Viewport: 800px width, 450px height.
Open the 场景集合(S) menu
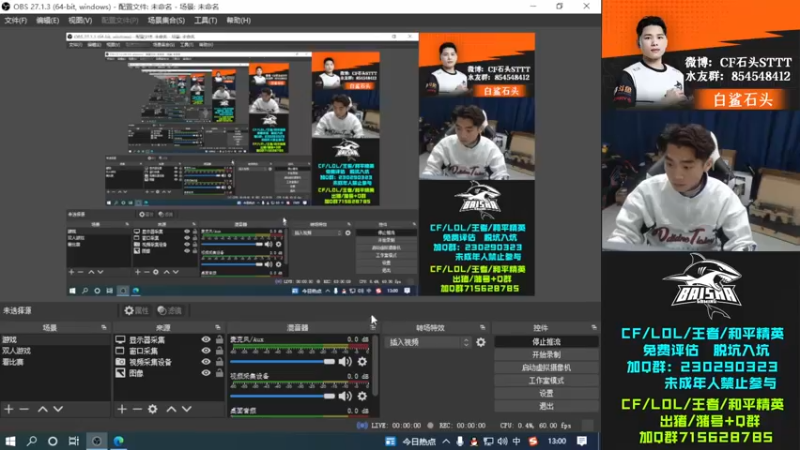[x=166, y=20]
